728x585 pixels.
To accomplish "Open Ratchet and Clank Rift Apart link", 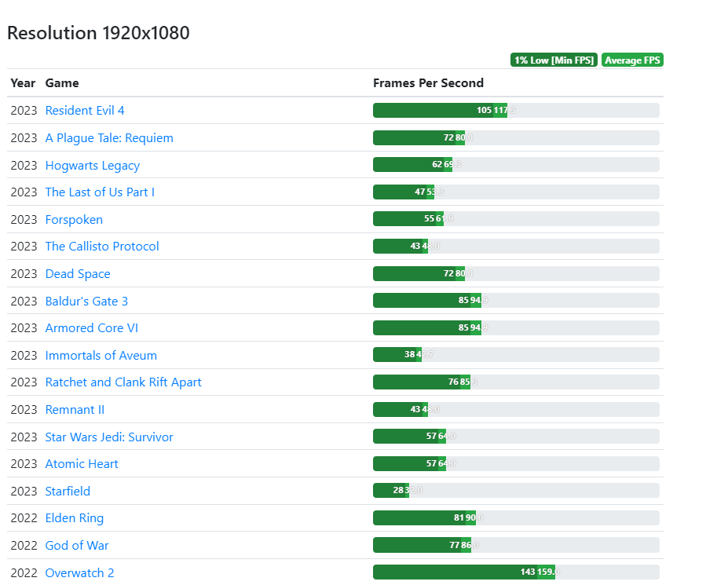I will (123, 382).
